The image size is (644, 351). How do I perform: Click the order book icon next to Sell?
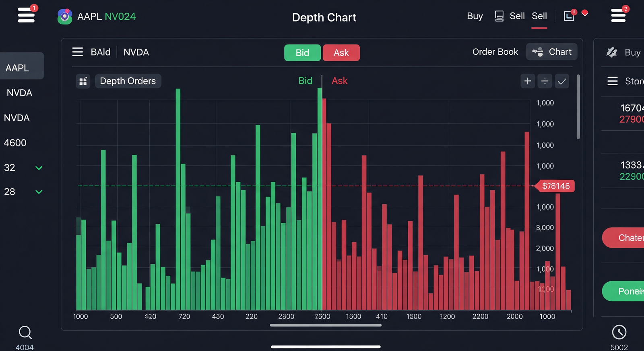coord(499,16)
